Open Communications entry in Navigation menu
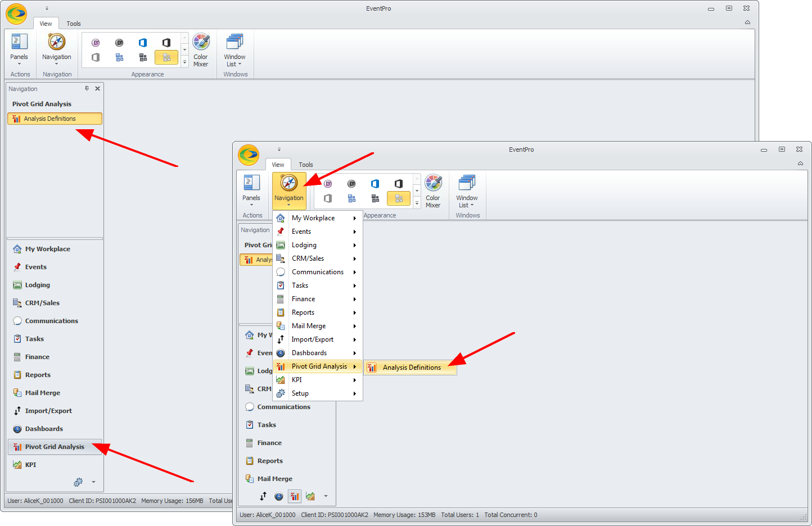The image size is (812, 526). [318, 272]
